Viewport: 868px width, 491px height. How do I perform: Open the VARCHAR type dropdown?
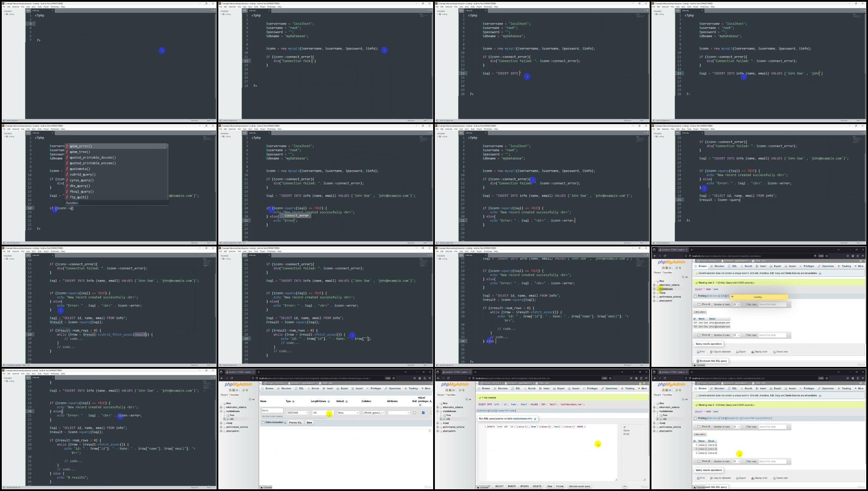click(297, 413)
